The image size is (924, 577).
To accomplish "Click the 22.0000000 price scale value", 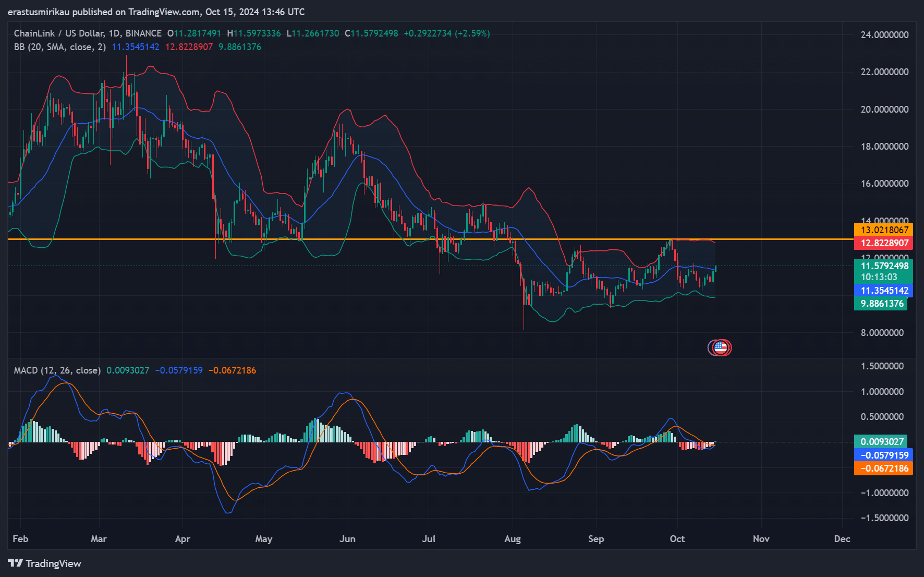I will 884,72.
